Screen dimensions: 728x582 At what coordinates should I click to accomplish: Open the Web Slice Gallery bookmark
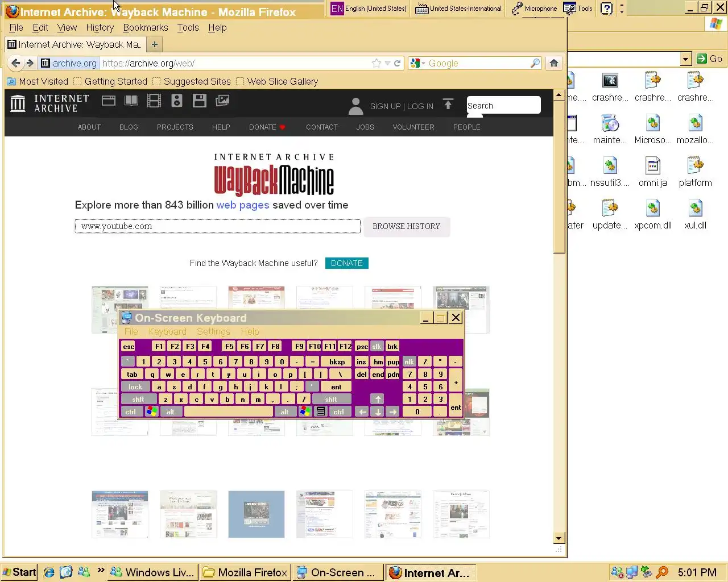(x=277, y=81)
